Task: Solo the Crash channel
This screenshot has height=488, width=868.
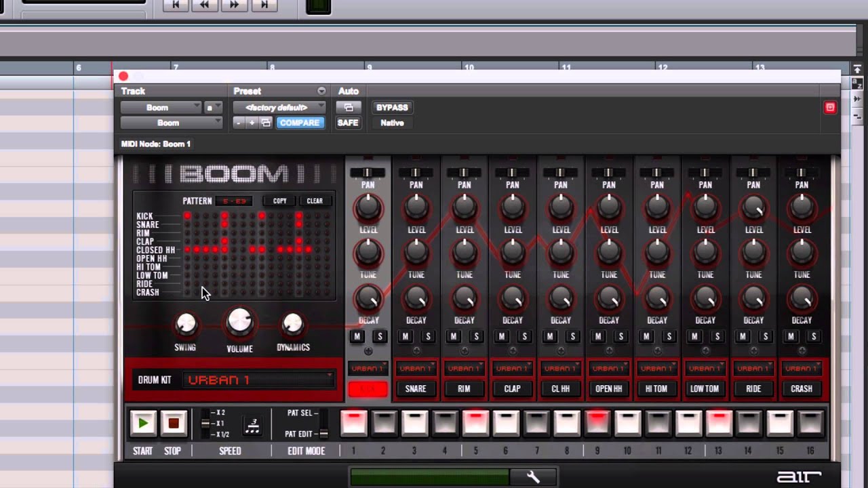Action: click(814, 337)
